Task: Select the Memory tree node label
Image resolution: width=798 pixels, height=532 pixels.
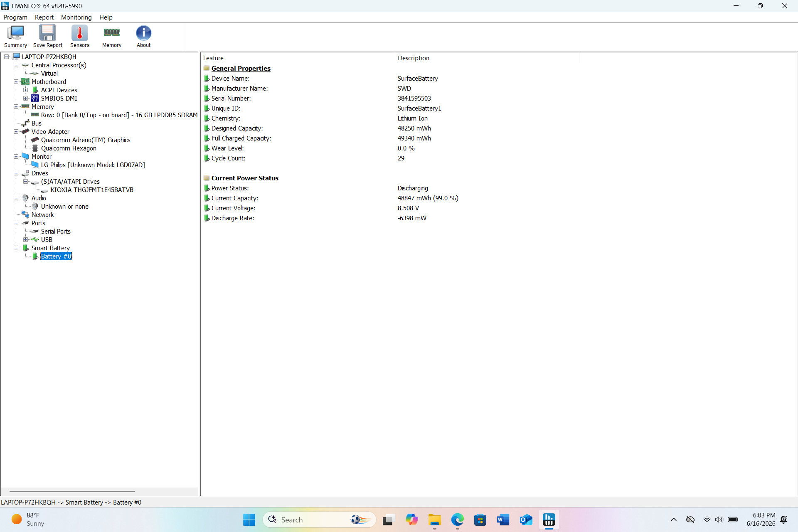Action: (x=42, y=107)
